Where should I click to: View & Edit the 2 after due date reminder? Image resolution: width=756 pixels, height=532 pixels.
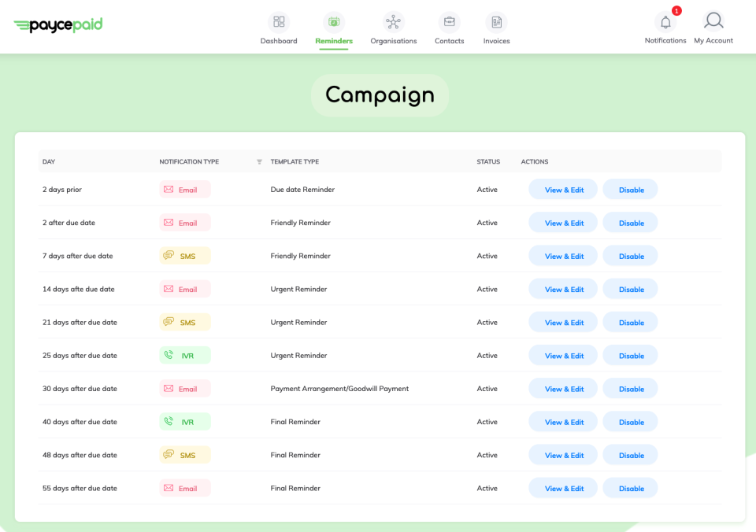pyautogui.click(x=563, y=223)
